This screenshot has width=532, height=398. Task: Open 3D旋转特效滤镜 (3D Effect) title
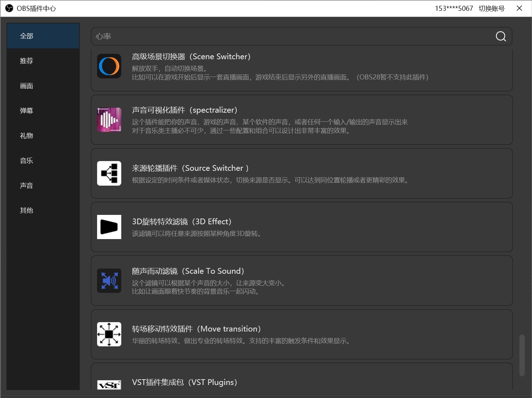click(x=182, y=221)
